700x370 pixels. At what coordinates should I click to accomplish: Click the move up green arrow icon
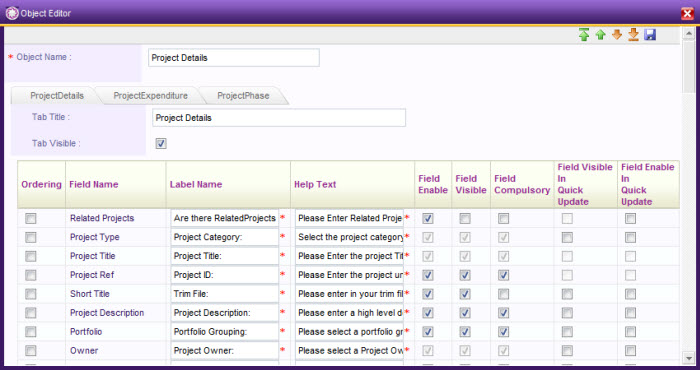pos(600,35)
